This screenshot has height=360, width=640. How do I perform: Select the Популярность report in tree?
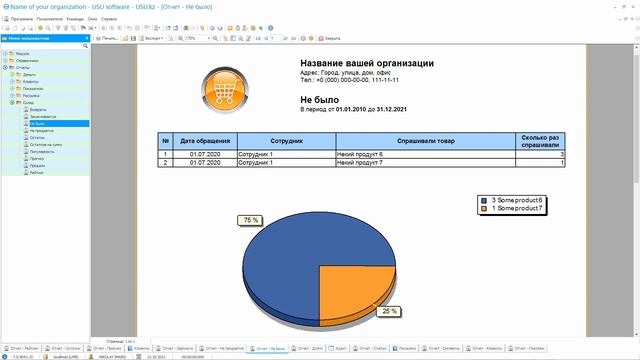42,151
